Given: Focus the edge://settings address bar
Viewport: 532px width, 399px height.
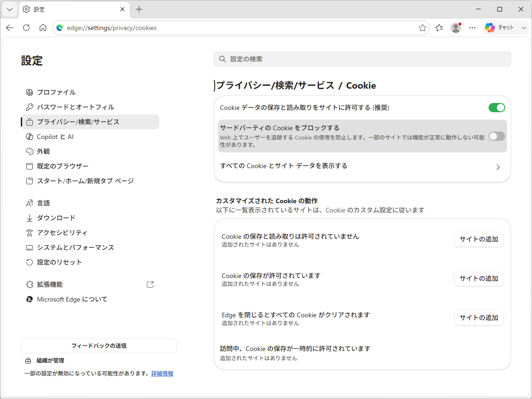Looking at the screenshot, I should (x=241, y=28).
